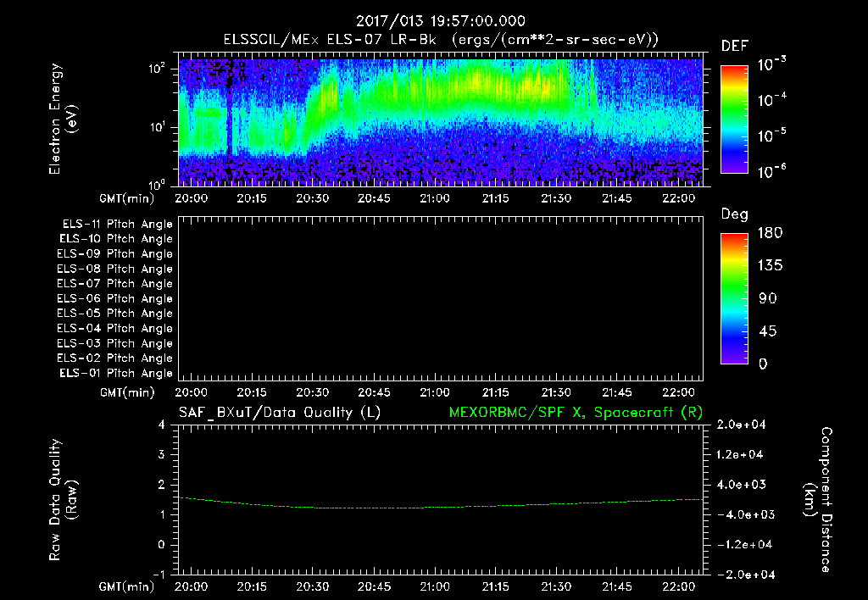Click the 10^-6 tick on DEF scale
Viewport: 868px width, 600px height.
coord(771,171)
